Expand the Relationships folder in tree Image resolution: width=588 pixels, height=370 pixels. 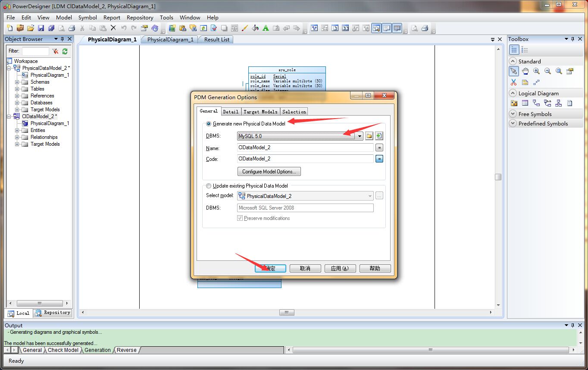17,137
